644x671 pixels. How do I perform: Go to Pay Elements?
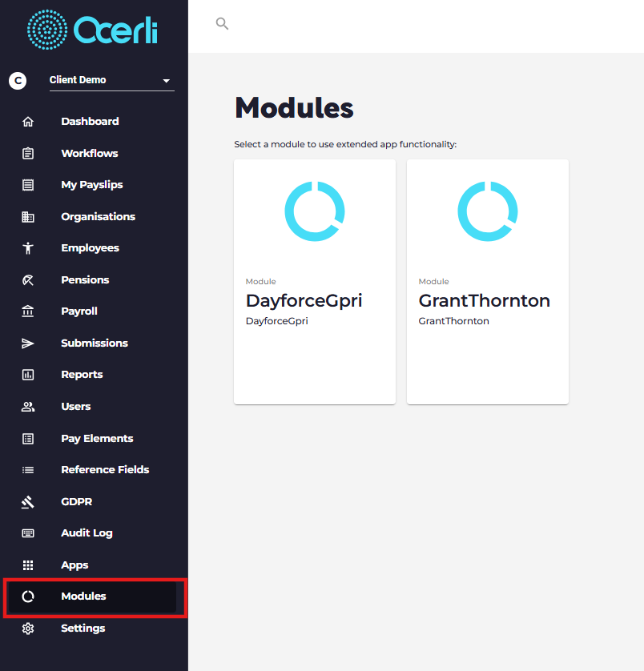[97, 439]
